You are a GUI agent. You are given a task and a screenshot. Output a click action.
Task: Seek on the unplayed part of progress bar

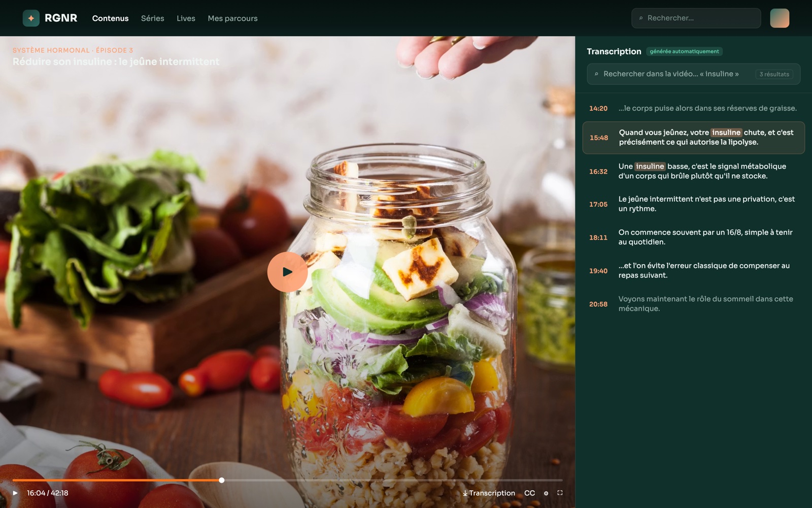point(393,480)
